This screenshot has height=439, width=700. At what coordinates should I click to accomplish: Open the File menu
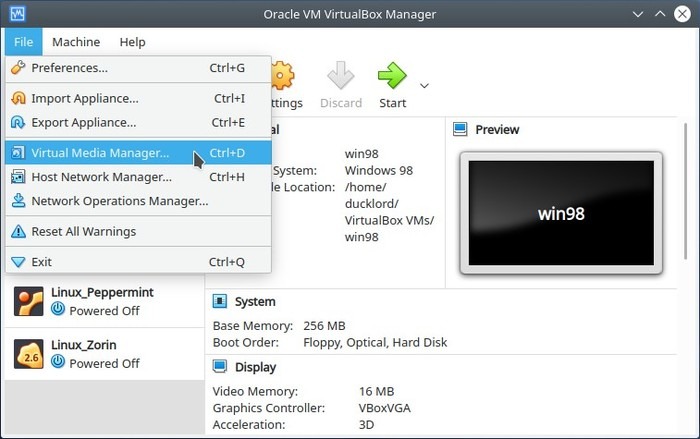(x=24, y=42)
